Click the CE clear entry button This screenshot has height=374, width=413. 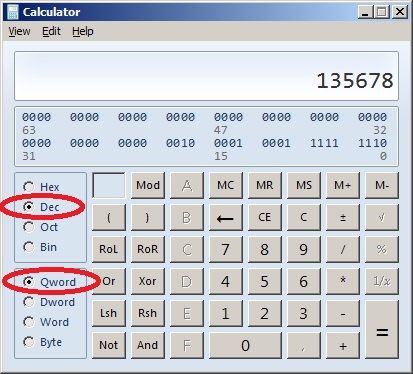tap(265, 217)
